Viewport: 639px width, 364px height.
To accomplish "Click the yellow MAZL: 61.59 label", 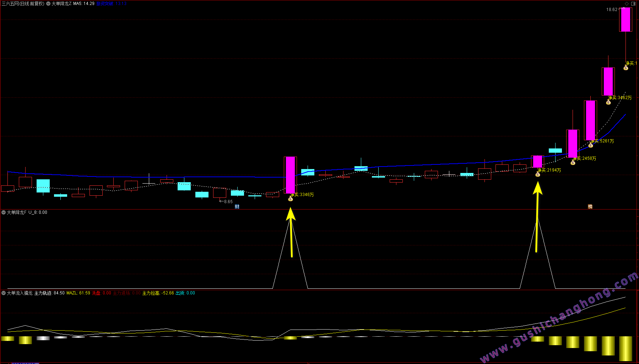I will click(x=78, y=293).
